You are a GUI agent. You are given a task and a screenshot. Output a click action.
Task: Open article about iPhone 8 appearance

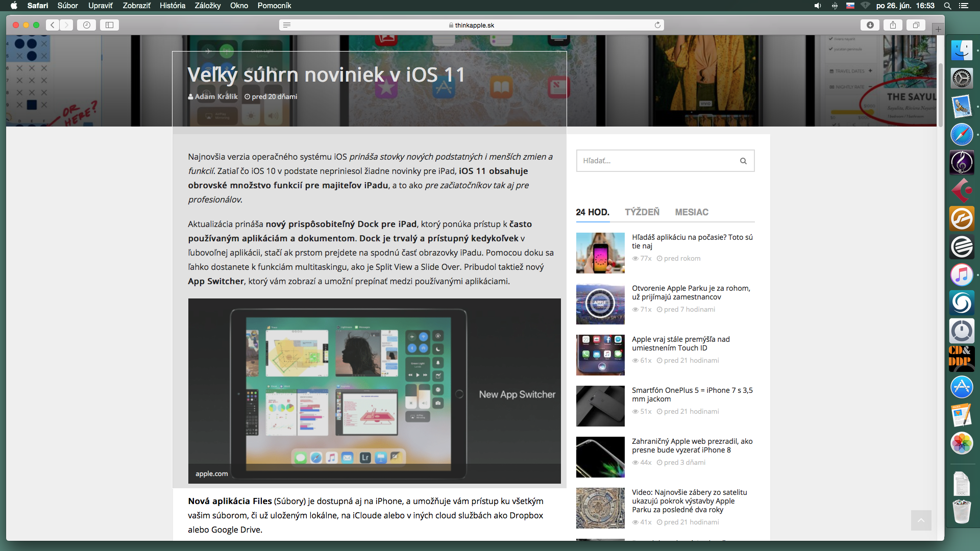pos(692,445)
